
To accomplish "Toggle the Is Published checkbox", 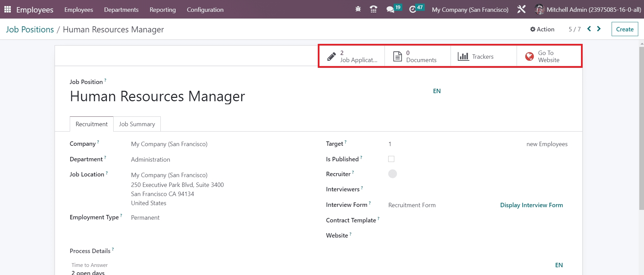I will tap(391, 159).
